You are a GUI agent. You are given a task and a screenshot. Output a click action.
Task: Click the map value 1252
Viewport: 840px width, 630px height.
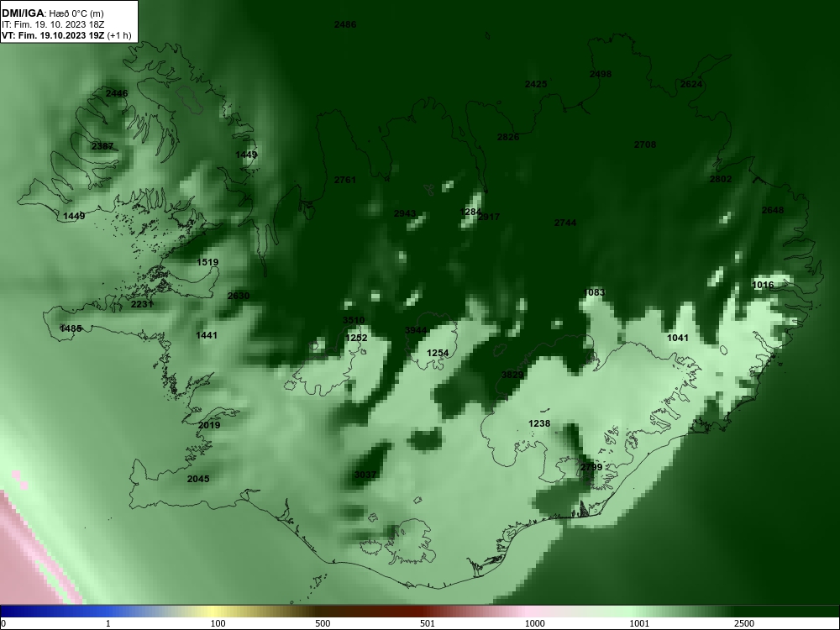[356, 338]
